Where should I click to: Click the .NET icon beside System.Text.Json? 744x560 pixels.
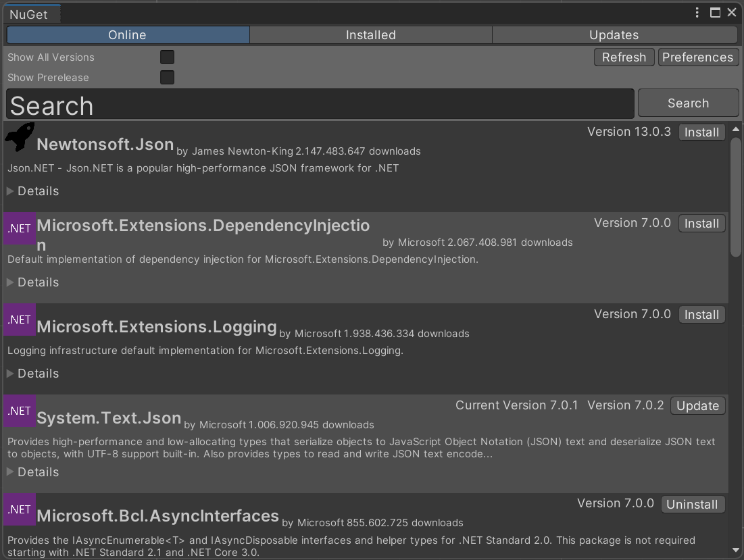(x=20, y=411)
